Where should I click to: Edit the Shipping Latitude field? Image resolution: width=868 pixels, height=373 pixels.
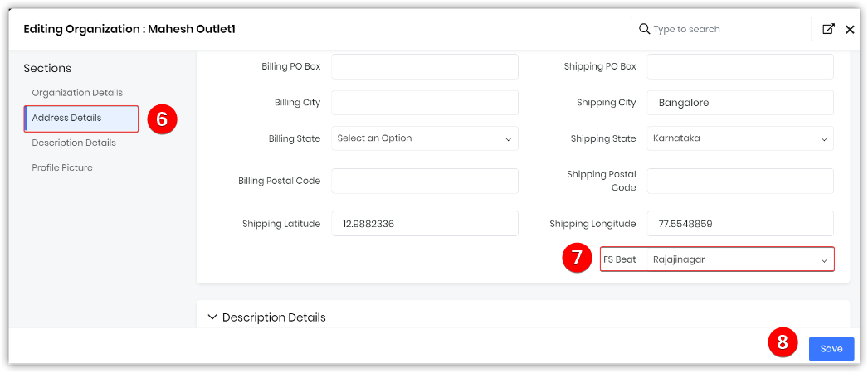tap(424, 224)
